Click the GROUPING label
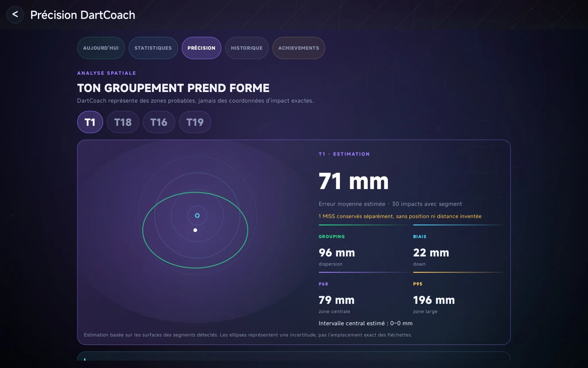This screenshot has height=368, width=588. 332,237
